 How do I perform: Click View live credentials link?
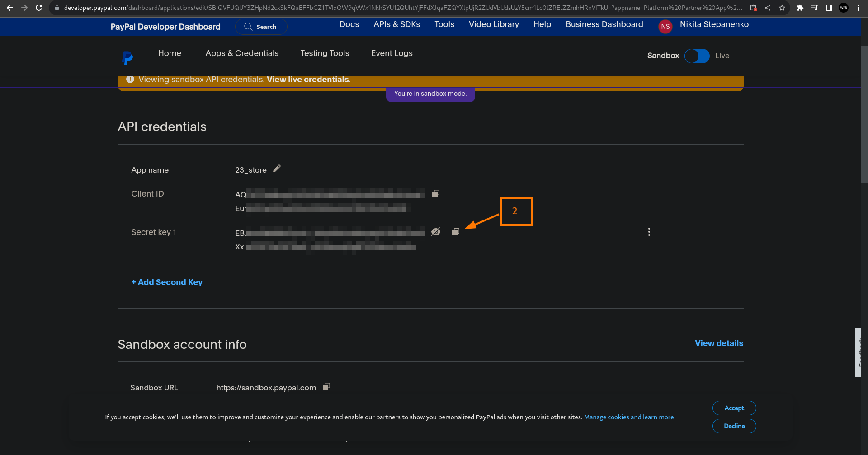[308, 80]
